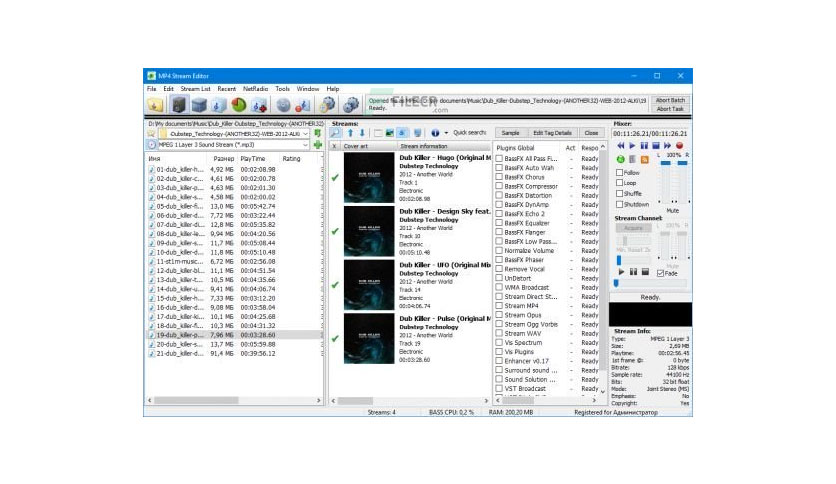Click the music note with red plus icon
The width and height of the screenshot is (836, 484).
coord(260,105)
